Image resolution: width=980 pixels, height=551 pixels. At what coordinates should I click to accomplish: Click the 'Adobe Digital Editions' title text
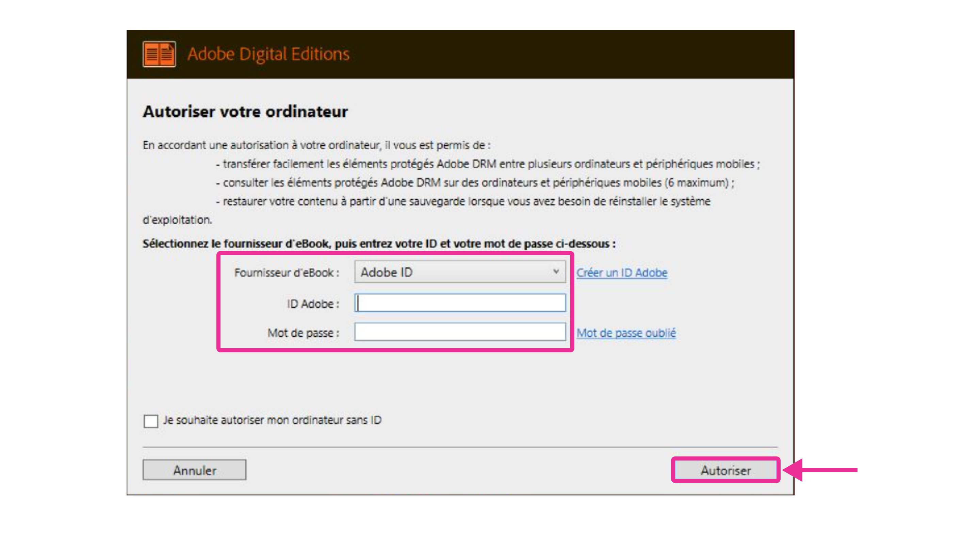pyautogui.click(x=268, y=54)
